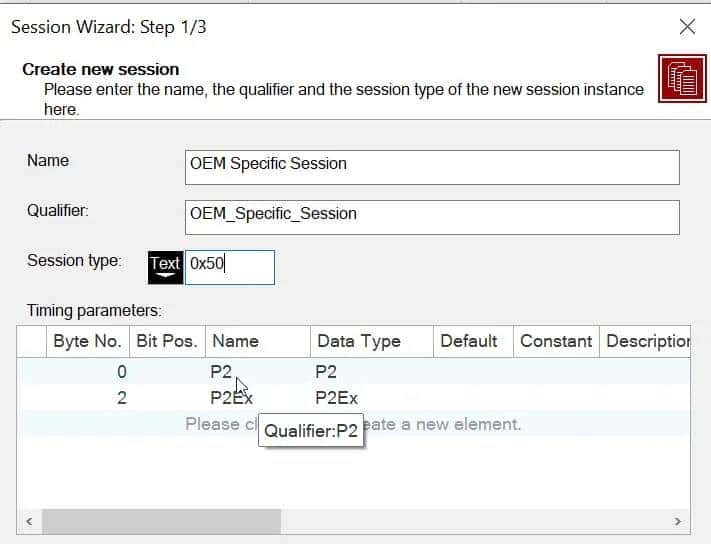Click the Data Type column header
Screen dimensions: 711x544
[x=371, y=341]
